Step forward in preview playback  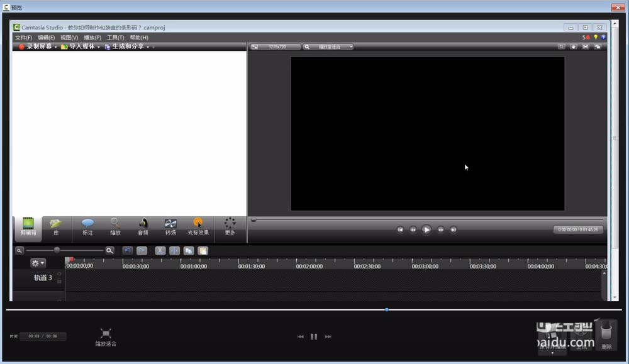[440, 229]
